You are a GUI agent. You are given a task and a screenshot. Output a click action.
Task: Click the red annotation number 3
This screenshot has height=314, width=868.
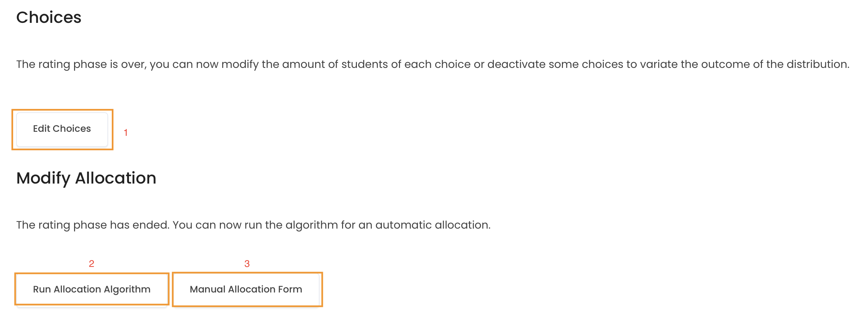click(247, 264)
